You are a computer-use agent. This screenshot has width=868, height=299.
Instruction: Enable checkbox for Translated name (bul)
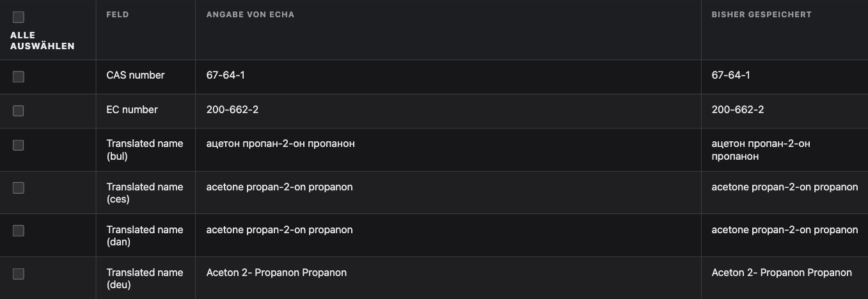[19, 145]
